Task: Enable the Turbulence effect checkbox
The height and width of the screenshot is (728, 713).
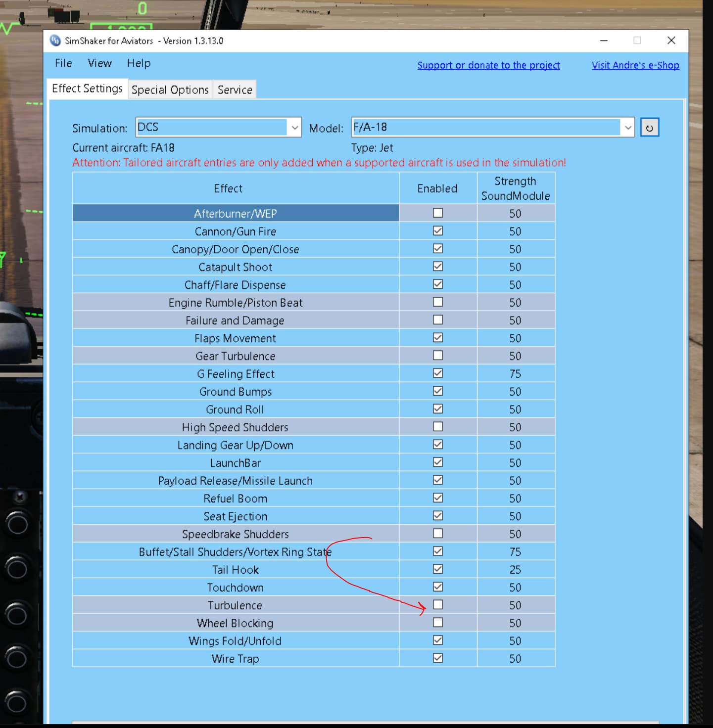Action: coord(437,604)
